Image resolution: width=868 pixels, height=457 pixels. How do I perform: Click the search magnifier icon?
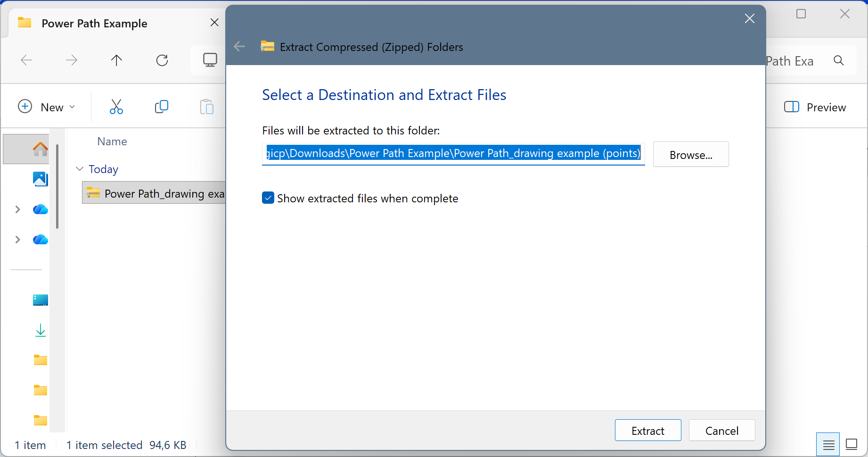pos(838,61)
